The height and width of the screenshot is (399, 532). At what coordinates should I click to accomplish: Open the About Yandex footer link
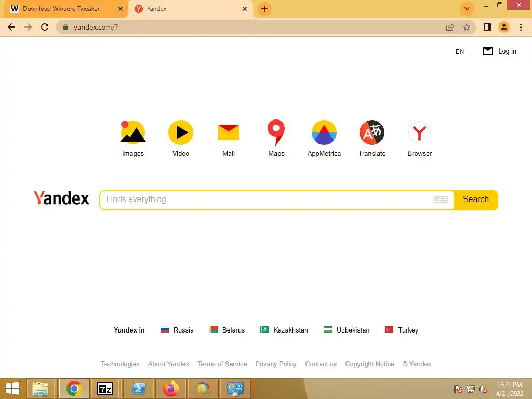(169, 364)
